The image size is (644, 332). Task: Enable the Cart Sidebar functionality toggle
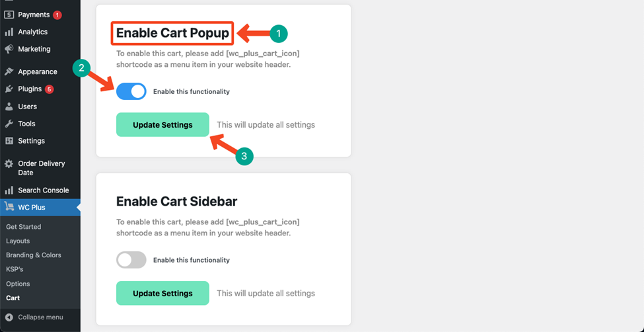click(131, 260)
